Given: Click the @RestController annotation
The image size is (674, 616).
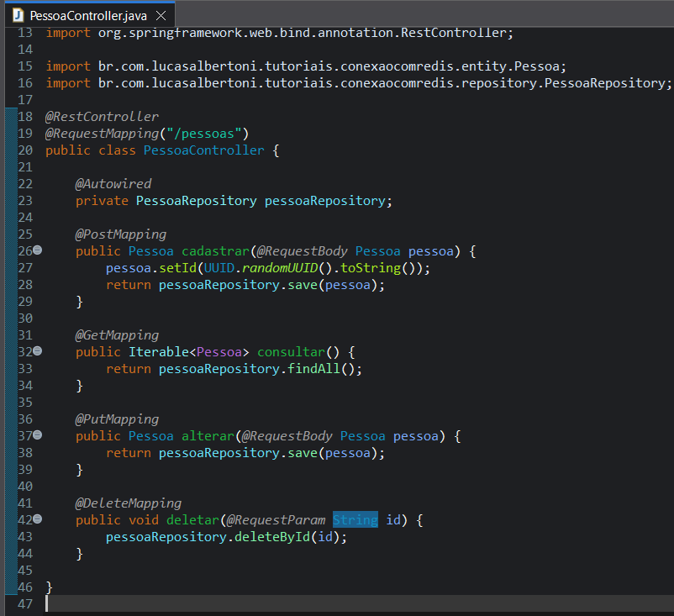Looking at the screenshot, I should tap(102, 116).
